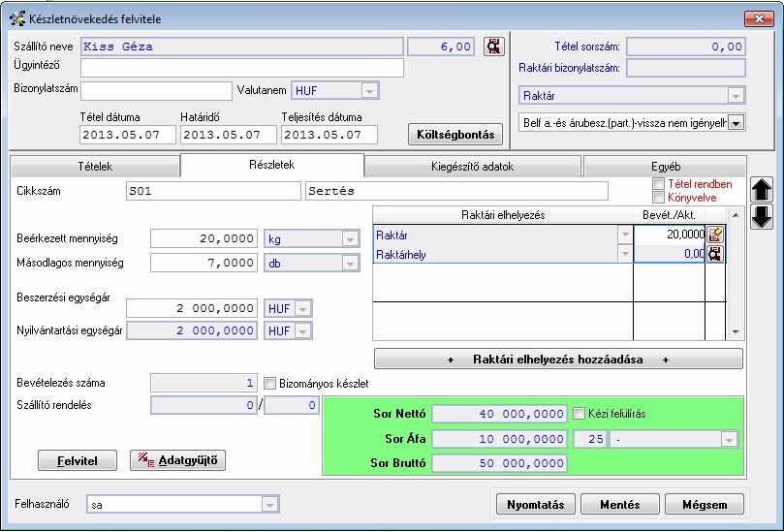Open the Sor Áfa tax rate dropdown
This screenshot has width=784, height=532.
point(729,440)
